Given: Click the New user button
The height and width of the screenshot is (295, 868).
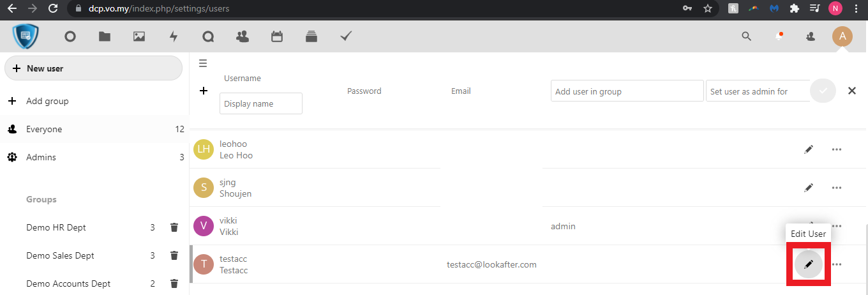Looking at the screenshot, I should click(x=93, y=68).
